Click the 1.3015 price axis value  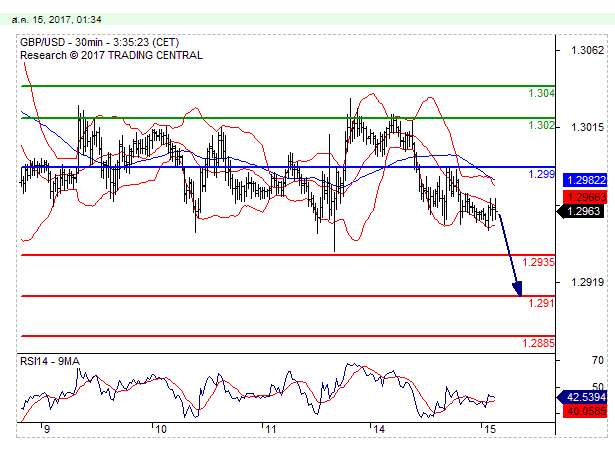(x=588, y=127)
